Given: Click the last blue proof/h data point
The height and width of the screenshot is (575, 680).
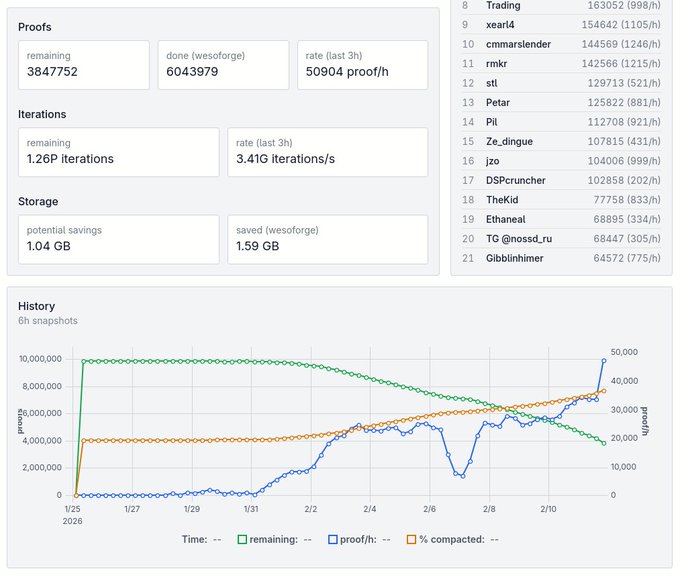Looking at the screenshot, I should coord(604,360).
